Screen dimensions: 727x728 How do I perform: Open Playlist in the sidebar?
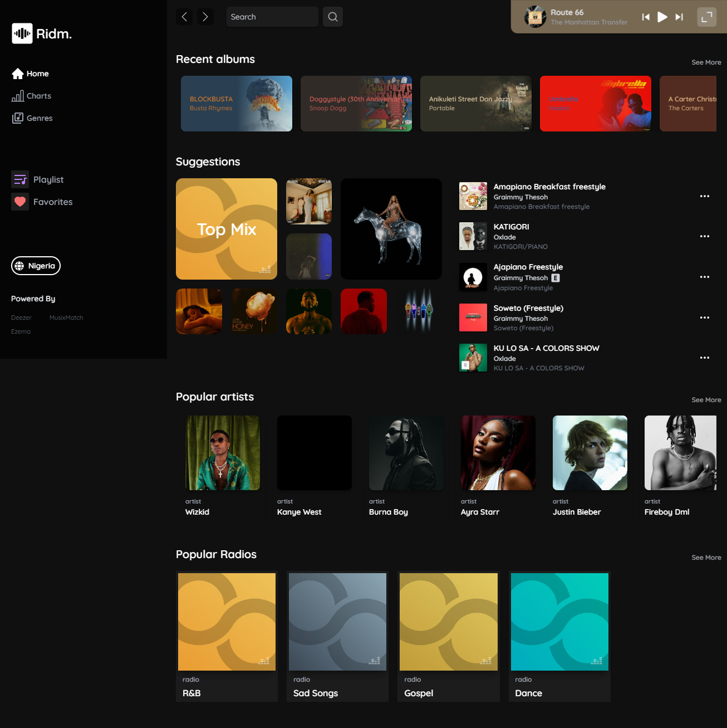click(37, 179)
